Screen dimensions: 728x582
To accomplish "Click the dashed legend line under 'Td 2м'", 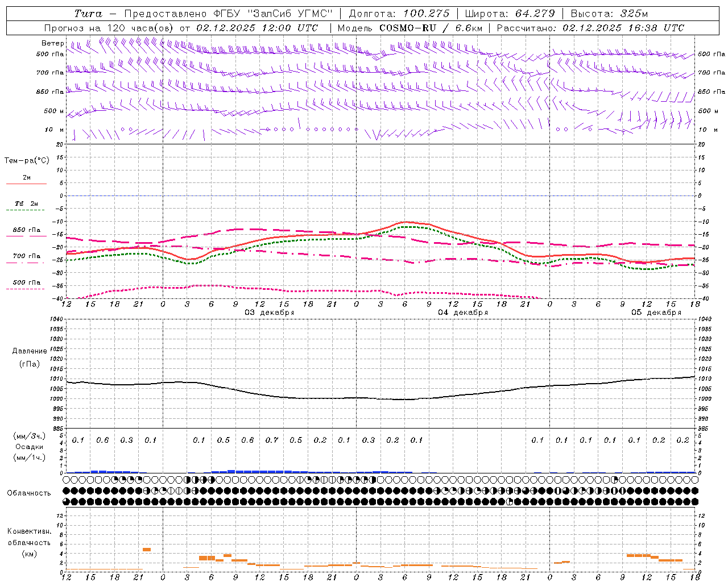I will (26, 210).
